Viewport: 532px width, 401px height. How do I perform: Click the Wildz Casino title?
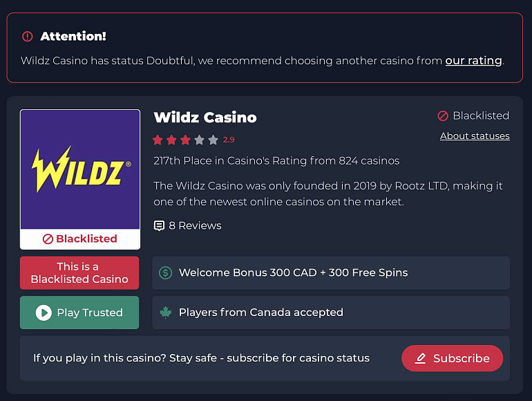(x=205, y=118)
